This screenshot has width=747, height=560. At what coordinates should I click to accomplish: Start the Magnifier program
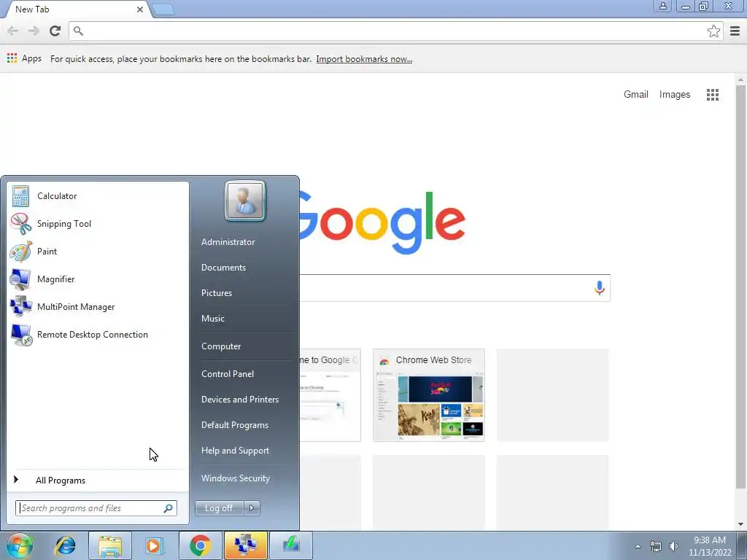[98, 279]
